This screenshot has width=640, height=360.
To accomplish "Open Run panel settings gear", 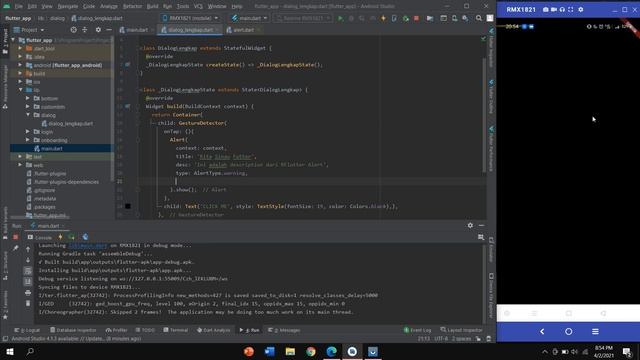I will click(470, 225).
